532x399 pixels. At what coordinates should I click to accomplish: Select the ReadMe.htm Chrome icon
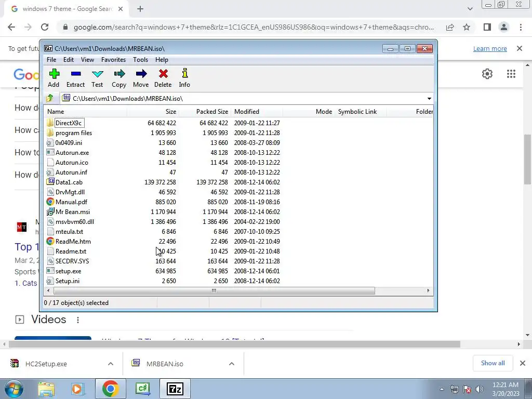coord(50,241)
